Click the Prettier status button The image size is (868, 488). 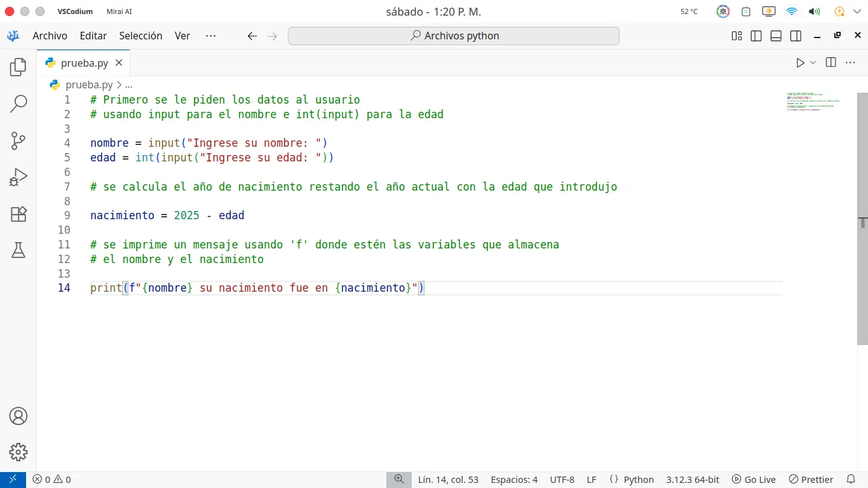811,480
